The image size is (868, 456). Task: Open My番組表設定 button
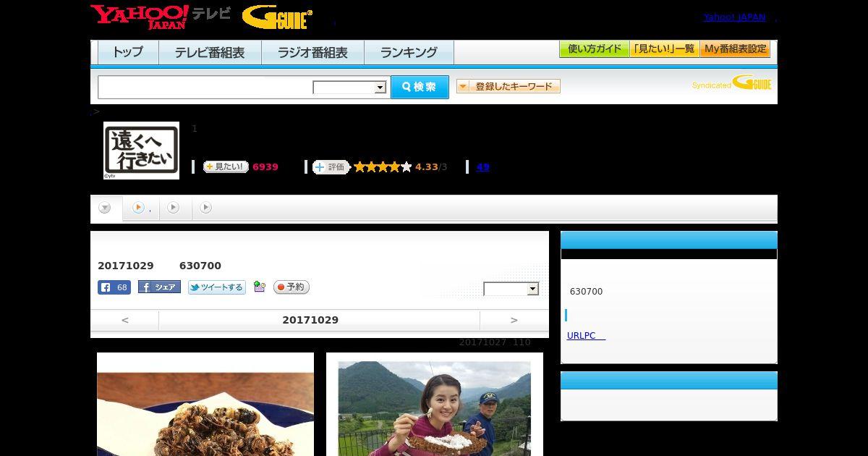click(735, 49)
